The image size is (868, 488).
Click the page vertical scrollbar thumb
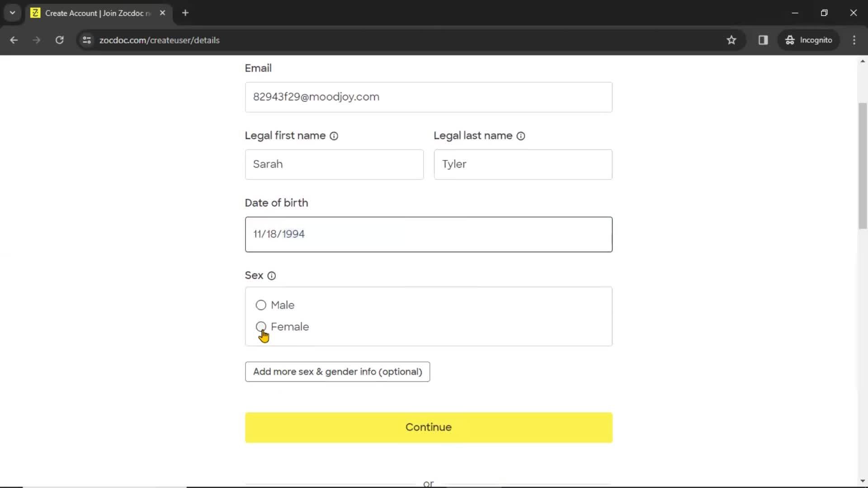(863, 166)
